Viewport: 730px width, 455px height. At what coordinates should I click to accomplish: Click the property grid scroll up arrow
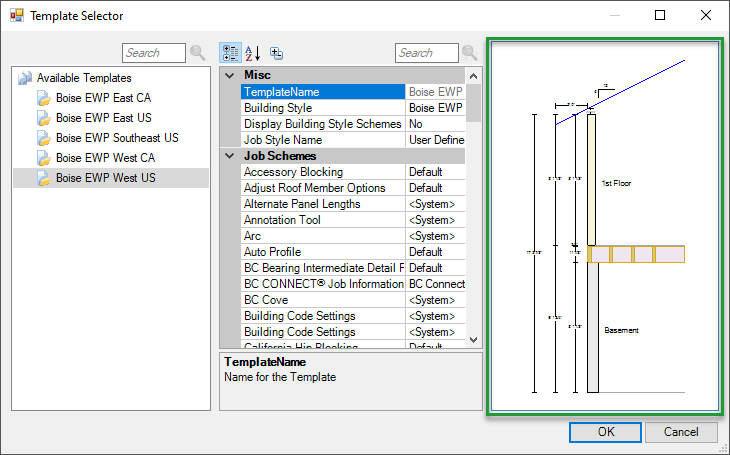pyautogui.click(x=473, y=76)
